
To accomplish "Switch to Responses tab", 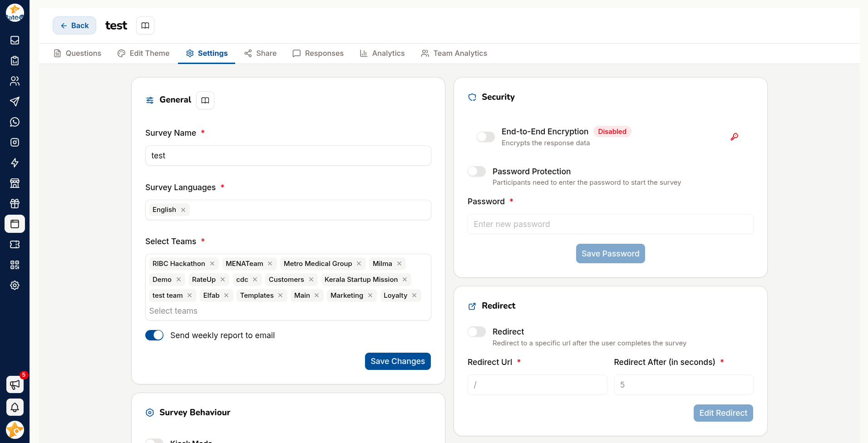I will coord(318,53).
